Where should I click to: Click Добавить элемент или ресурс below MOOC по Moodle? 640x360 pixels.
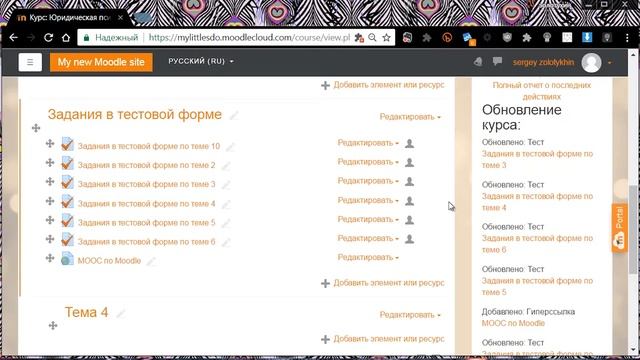coord(382,283)
